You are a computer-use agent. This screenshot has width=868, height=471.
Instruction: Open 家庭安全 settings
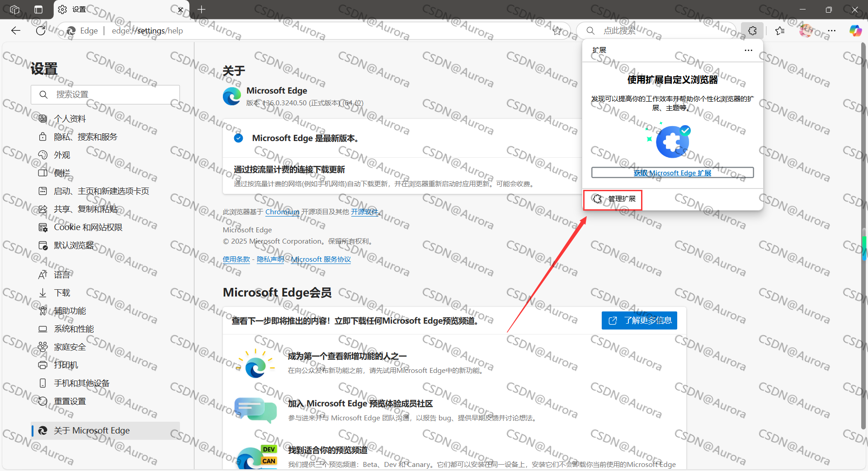tap(105, 347)
